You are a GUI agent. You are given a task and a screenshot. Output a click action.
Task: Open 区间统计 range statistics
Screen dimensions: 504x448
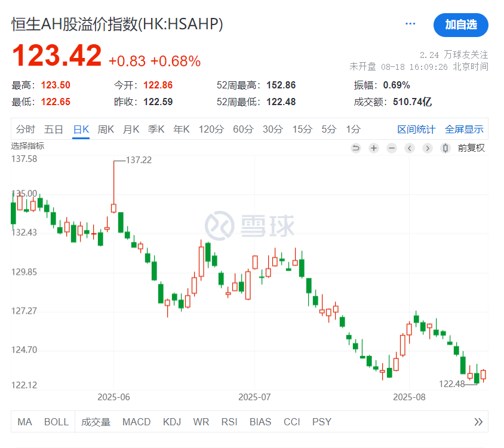click(416, 129)
